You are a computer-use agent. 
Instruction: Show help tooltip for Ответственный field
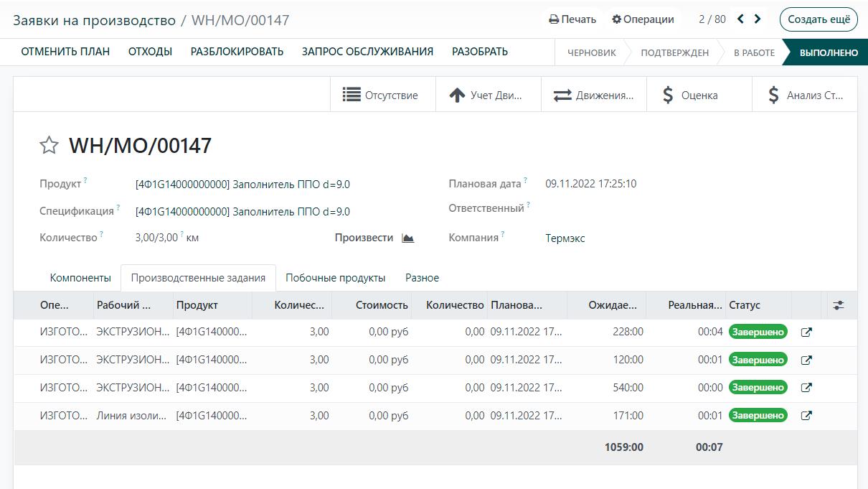[x=529, y=205]
